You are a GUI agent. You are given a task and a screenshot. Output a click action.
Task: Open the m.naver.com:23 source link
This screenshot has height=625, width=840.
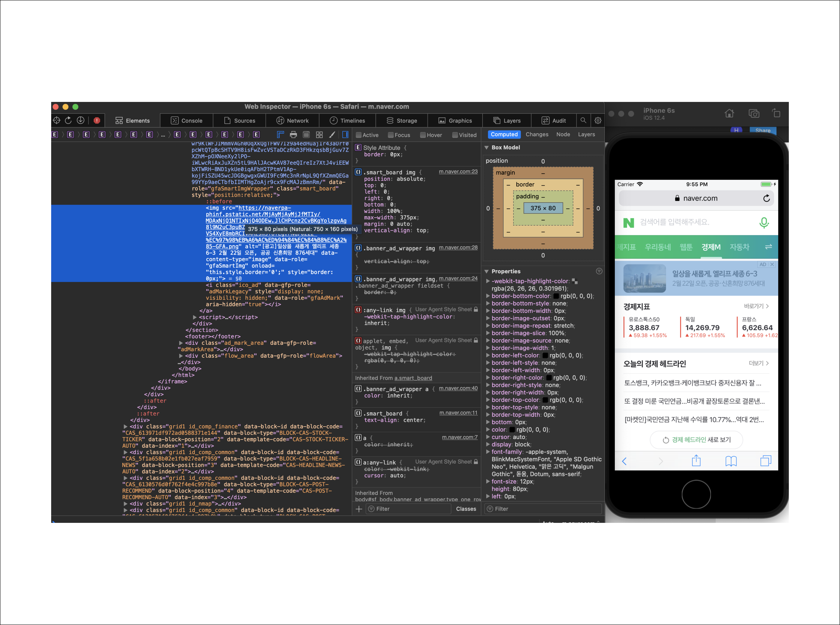pos(458,172)
